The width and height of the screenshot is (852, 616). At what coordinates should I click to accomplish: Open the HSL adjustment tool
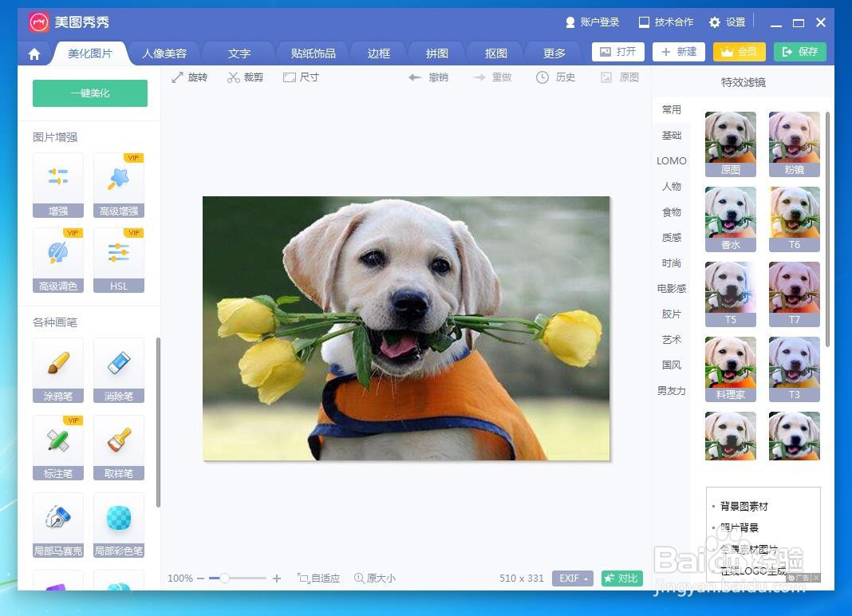118,260
